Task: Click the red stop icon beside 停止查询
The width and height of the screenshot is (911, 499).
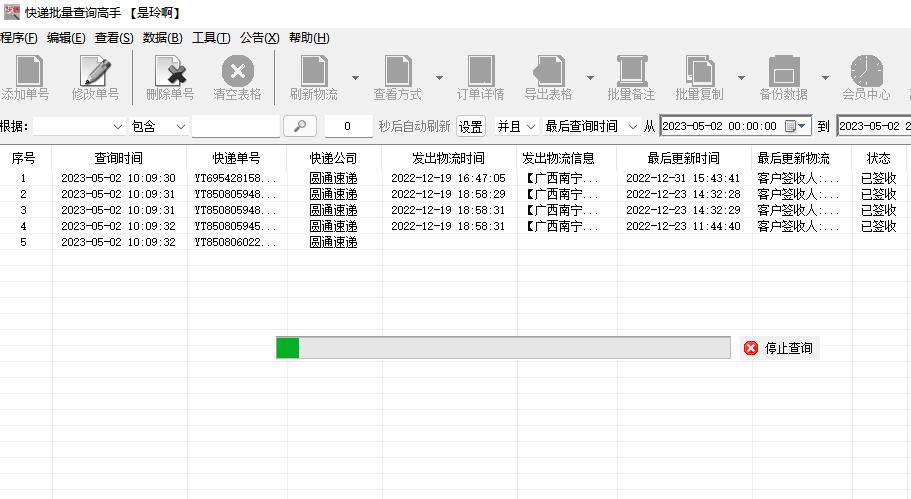Action: click(x=751, y=348)
